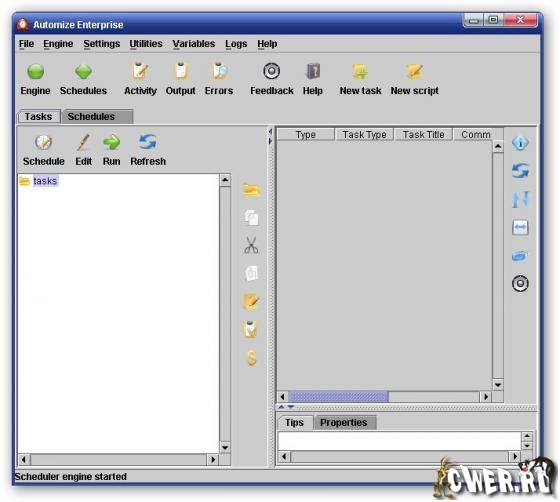Open the Schedules diamond toolbar icon
Viewport: 560px width, 502px height.
click(83, 72)
